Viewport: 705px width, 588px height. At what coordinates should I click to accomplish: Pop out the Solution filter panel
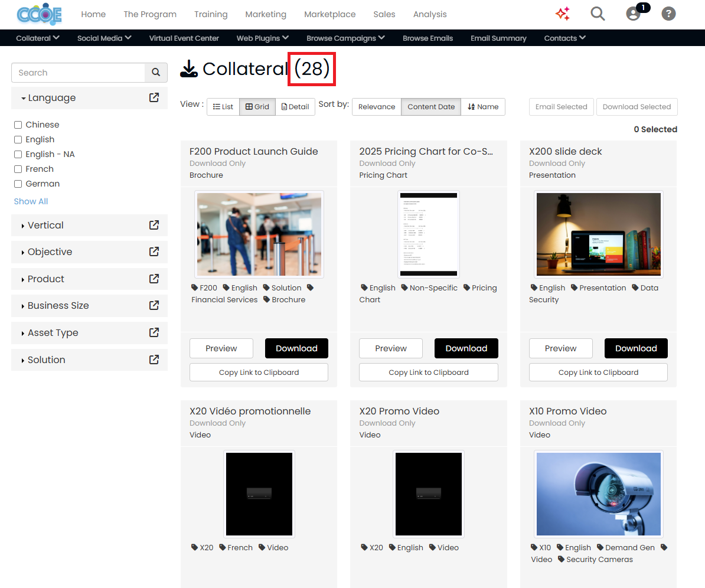154,360
